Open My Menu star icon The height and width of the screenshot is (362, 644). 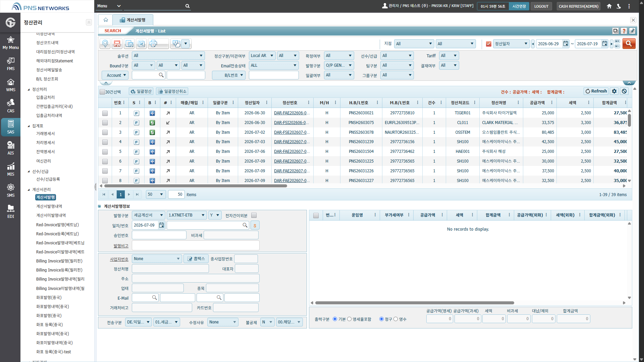click(x=11, y=43)
